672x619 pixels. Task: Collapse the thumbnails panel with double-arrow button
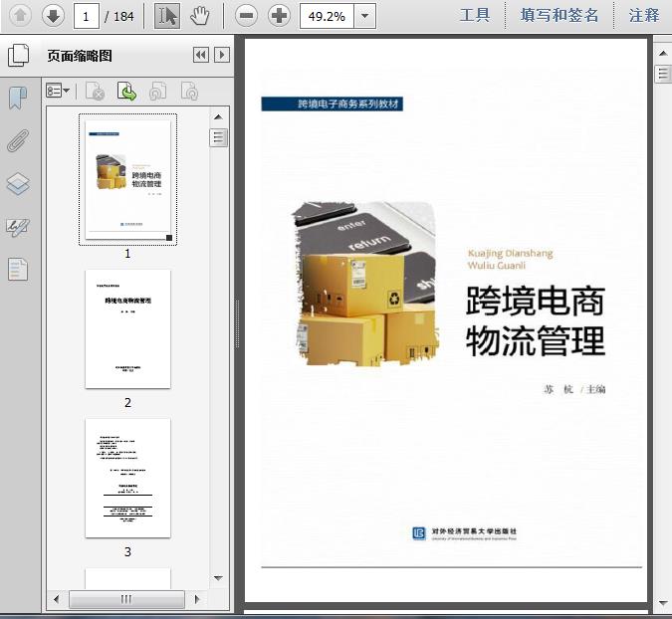200,56
